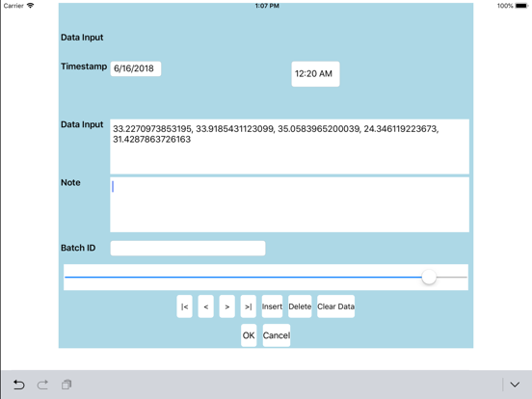This screenshot has width=532, height=399.
Task: Tap the battery status indicator
Action: 521,6
